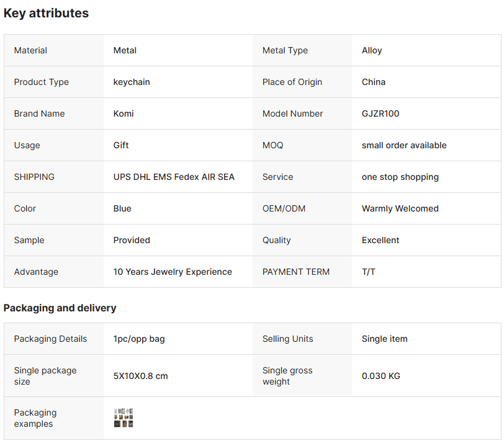Select the Brand Name value Komi
This screenshot has width=504, height=446.
124,114
